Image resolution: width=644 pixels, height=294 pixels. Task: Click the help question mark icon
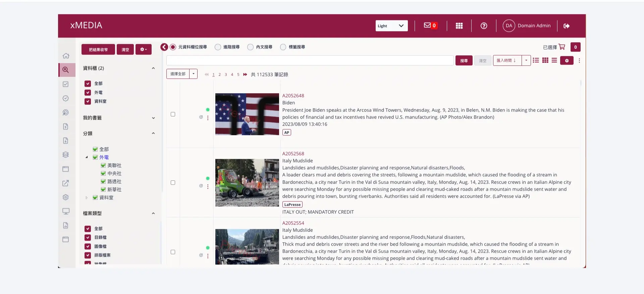[x=484, y=26]
